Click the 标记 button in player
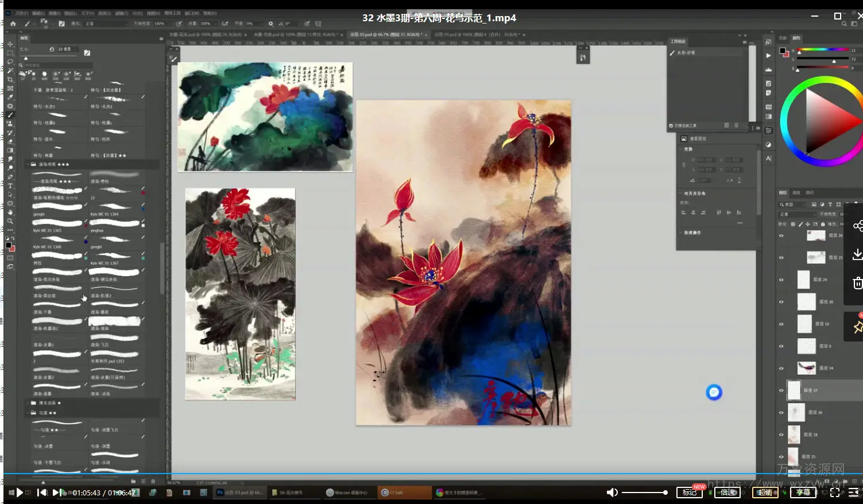863x504 pixels. pyautogui.click(x=689, y=493)
